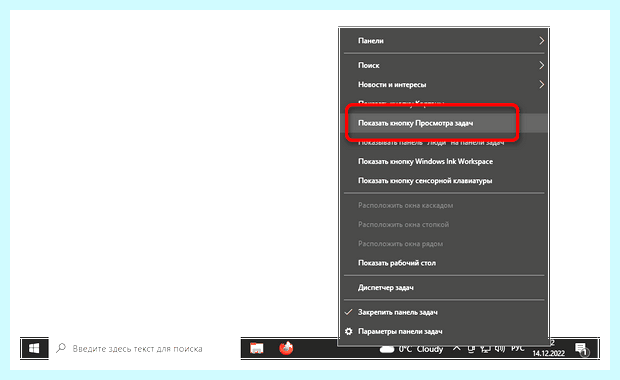Click the 14.12.2022 date on the taskbar
Viewport: 620px width, 380px height.
click(x=548, y=353)
